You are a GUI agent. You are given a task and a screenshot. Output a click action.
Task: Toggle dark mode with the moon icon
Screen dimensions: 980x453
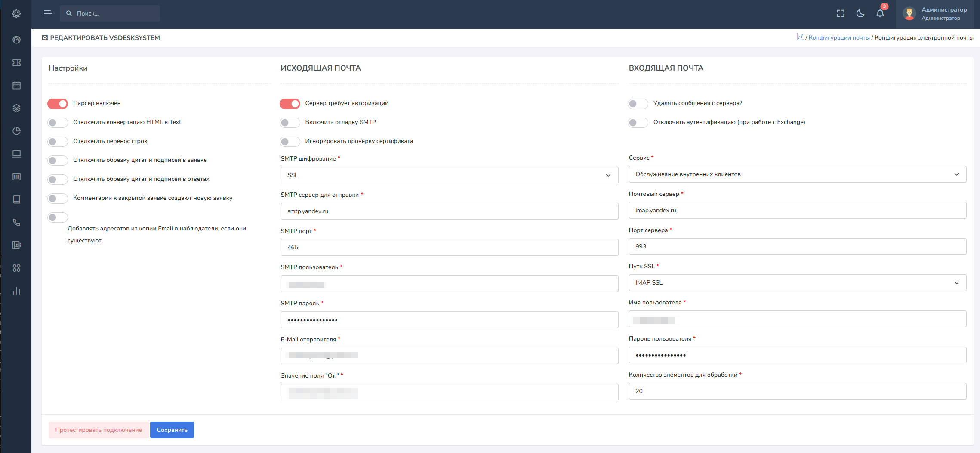point(860,13)
